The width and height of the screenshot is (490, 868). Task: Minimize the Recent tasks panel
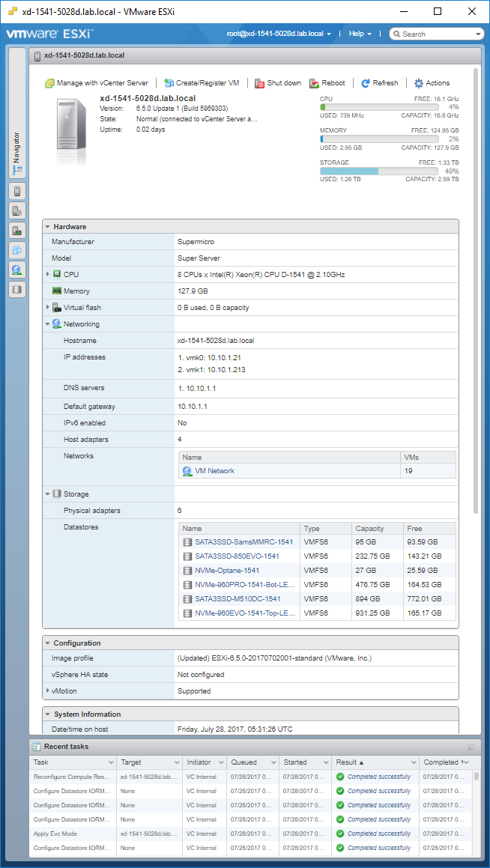(471, 747)
